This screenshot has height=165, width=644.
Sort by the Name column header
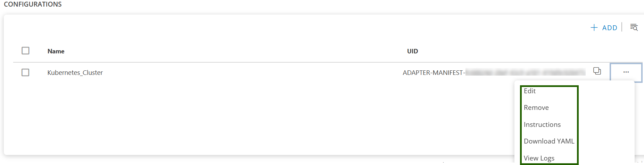coord(56,51)
